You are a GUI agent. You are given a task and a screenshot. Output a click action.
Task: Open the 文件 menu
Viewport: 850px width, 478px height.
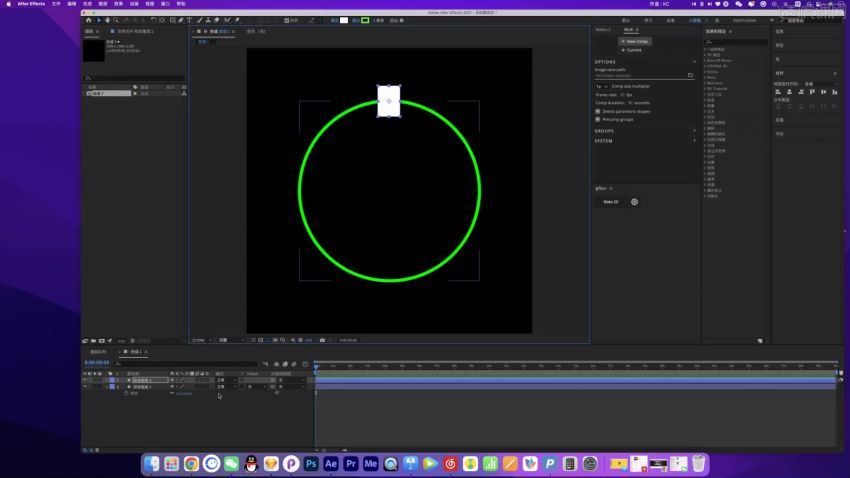[x=56, y=4]
